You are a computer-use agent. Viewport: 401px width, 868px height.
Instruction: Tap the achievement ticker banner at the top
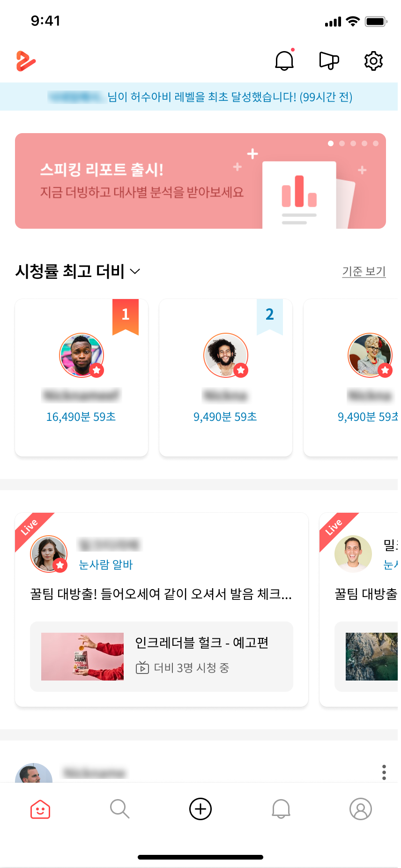pos(200,97)
